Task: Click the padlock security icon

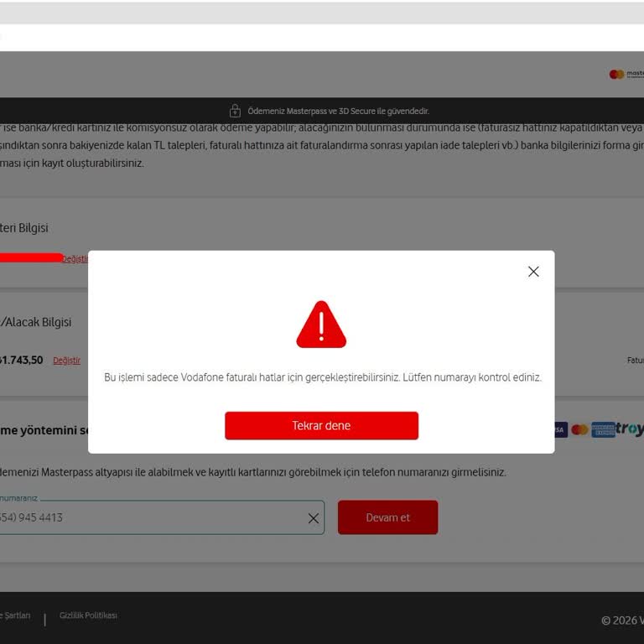Action: (x=235, y=111)
